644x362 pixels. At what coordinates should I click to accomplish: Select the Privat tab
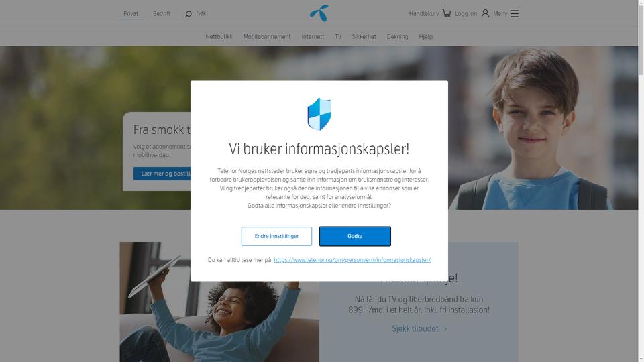131,13
